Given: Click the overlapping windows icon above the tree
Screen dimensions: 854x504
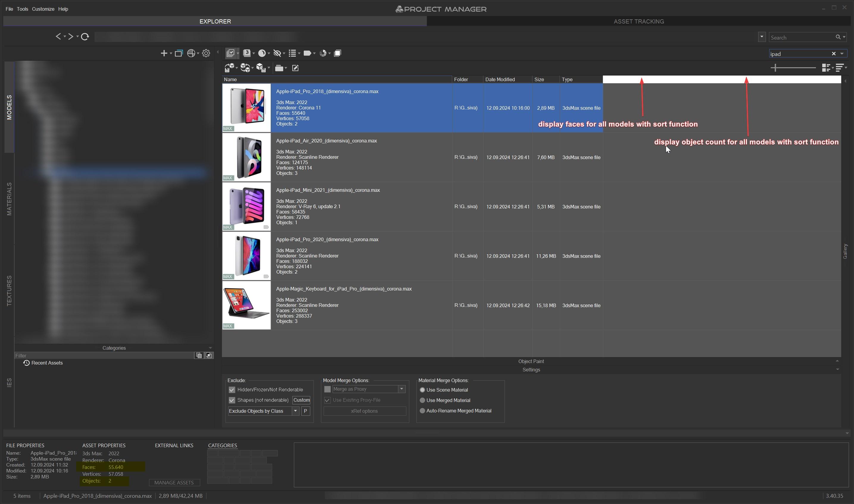Looking at the screenshot, I should [179, 53].
